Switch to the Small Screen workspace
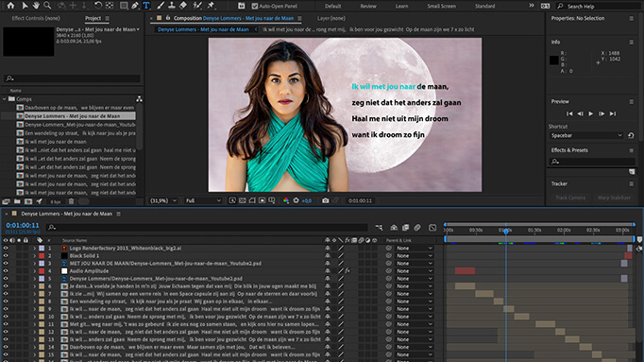This screenshot has height=362, width=644. coord(441,7)
